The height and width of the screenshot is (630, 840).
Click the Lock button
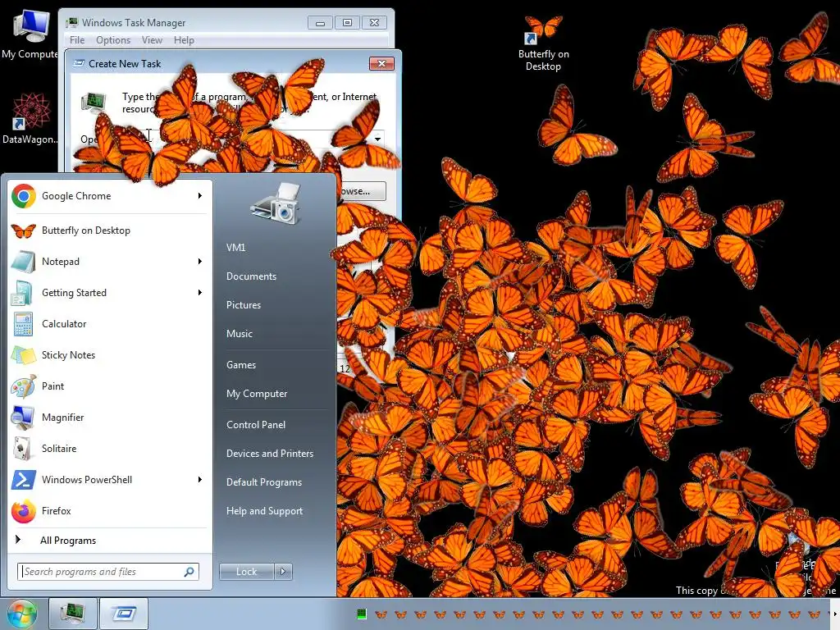coord(247,572)
